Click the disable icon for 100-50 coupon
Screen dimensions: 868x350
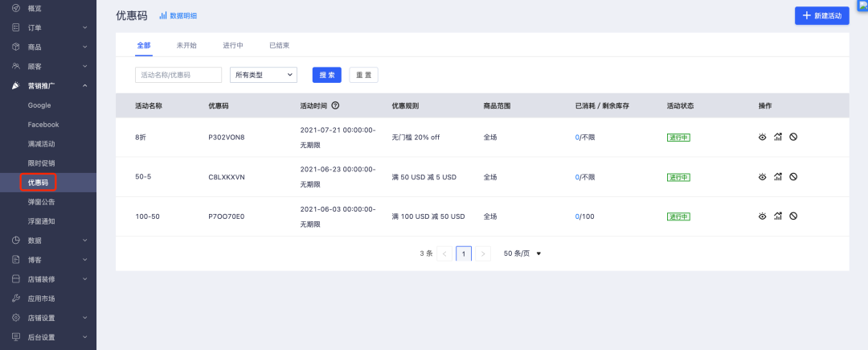coord(793,216)
